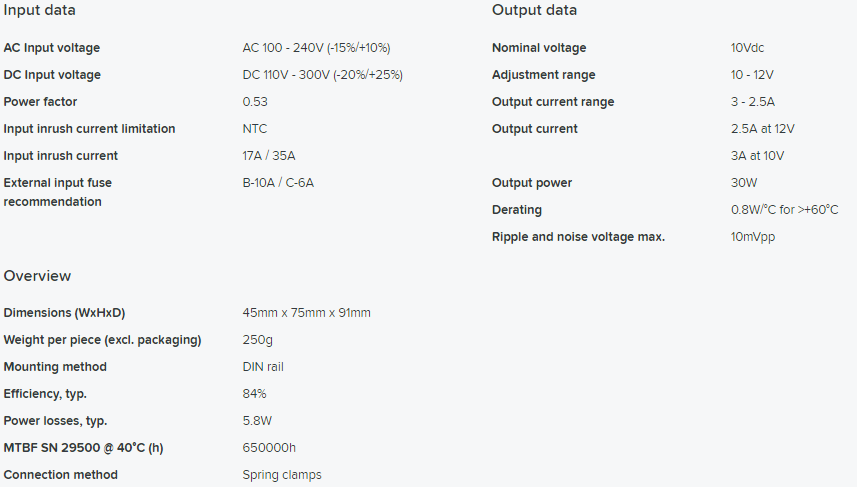The height and width of the screenshot is (487, 857).
Task: Click the DIN rail mounting value
Action: tap(263, 367)
